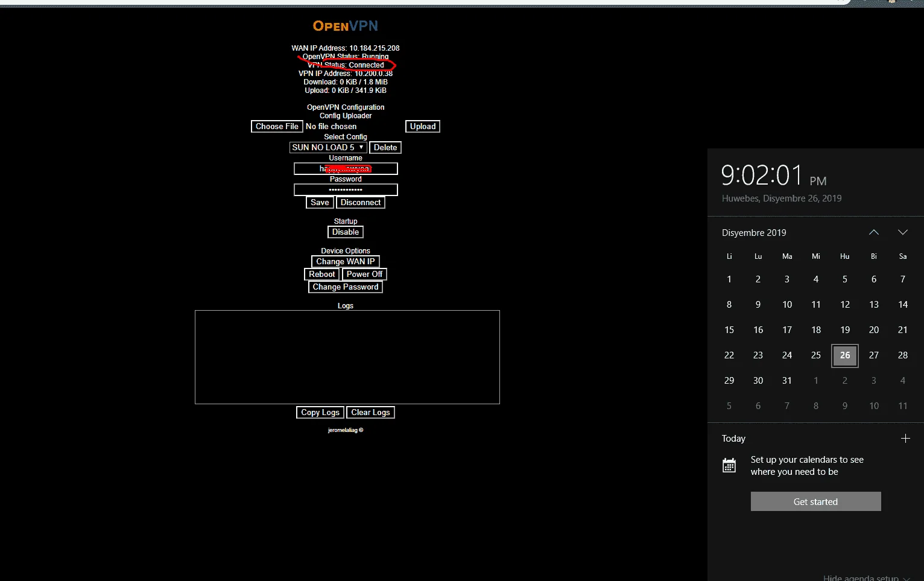The width and height of the screenshot is (924, 581).
Task: Go to next month in calendar
Action: pyautogui.click(x=903, y=232)
